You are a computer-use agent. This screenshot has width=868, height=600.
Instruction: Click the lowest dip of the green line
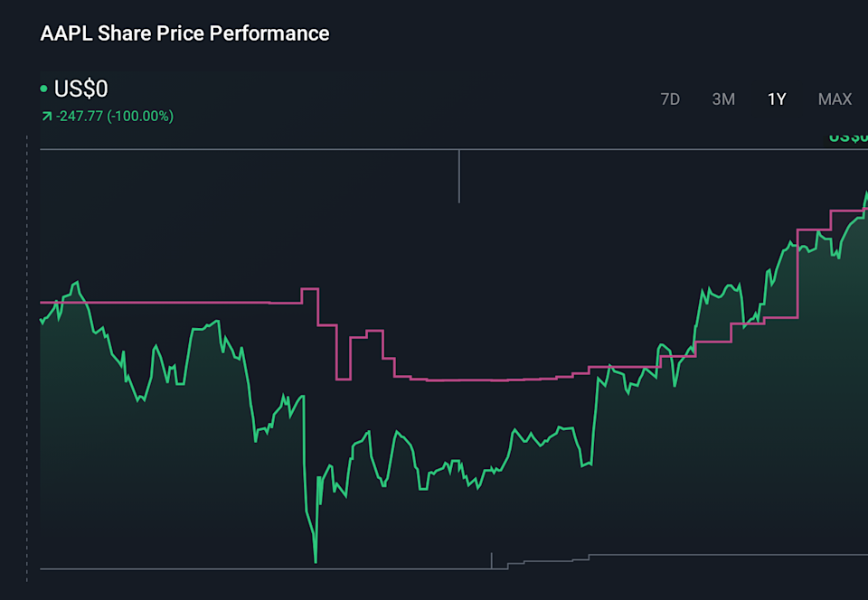point(315,560)
